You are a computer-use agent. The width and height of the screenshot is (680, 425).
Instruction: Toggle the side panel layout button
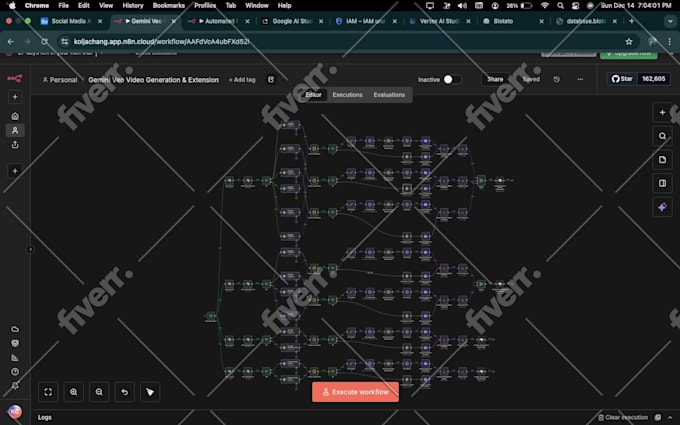click(662, 183)
